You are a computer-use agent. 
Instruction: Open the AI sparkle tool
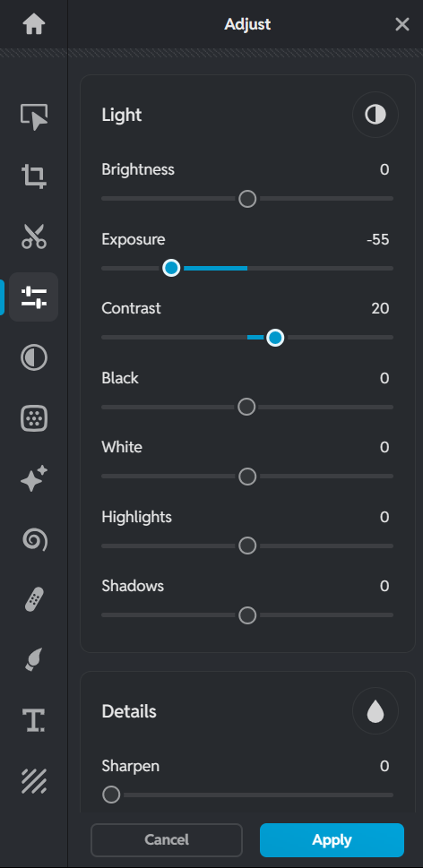[34, 479]
